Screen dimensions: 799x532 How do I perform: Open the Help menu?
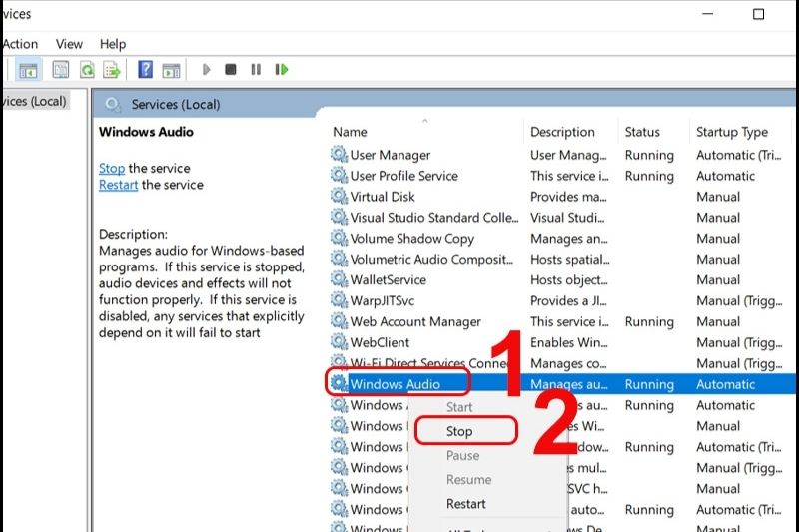[x=113, y=44]
